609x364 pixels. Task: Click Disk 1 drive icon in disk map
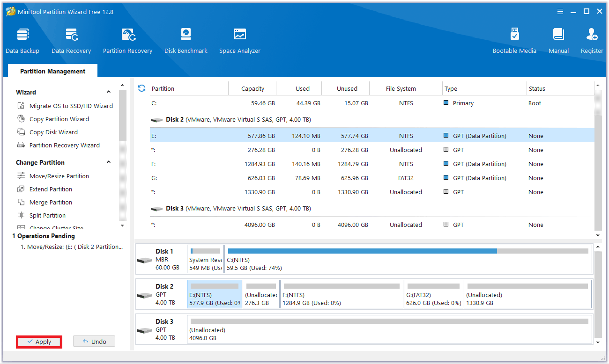tap(144, 260)
